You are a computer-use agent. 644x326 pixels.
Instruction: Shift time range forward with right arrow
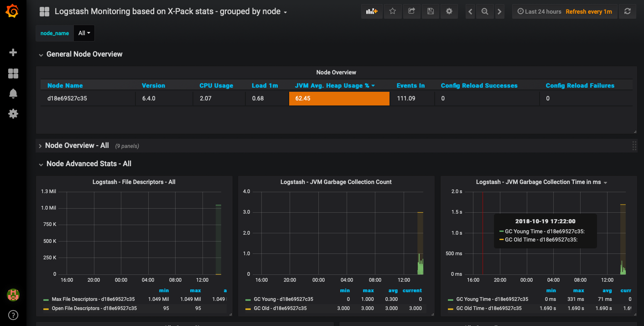click(500, 11)
